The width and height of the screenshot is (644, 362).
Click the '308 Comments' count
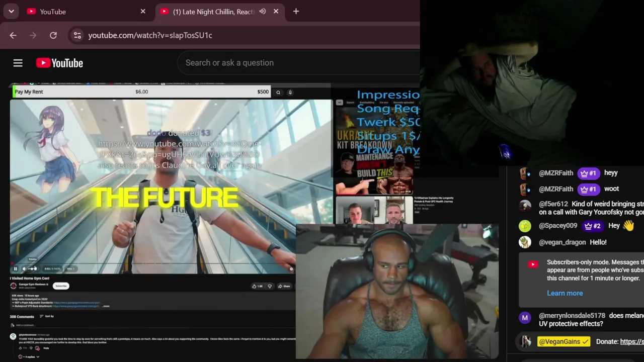tap(22, 316)
